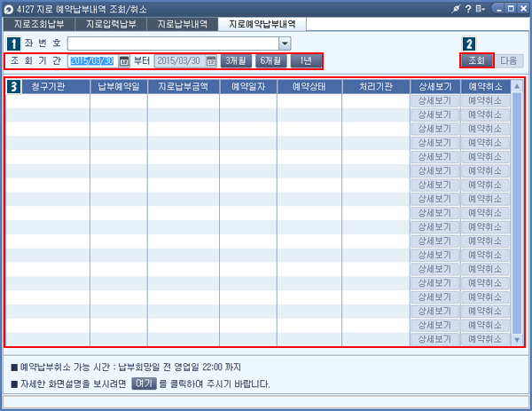The height and width of the screenshot is (411, 532).
Task: Switch to 지로조회납부 tab
Action: [x=39, y=24]
